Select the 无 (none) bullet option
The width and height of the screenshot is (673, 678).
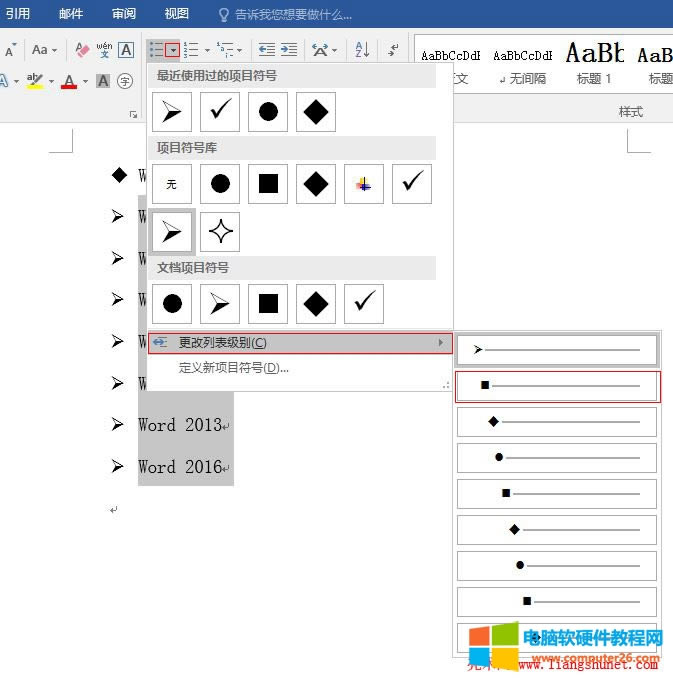(x=172, y=184)
